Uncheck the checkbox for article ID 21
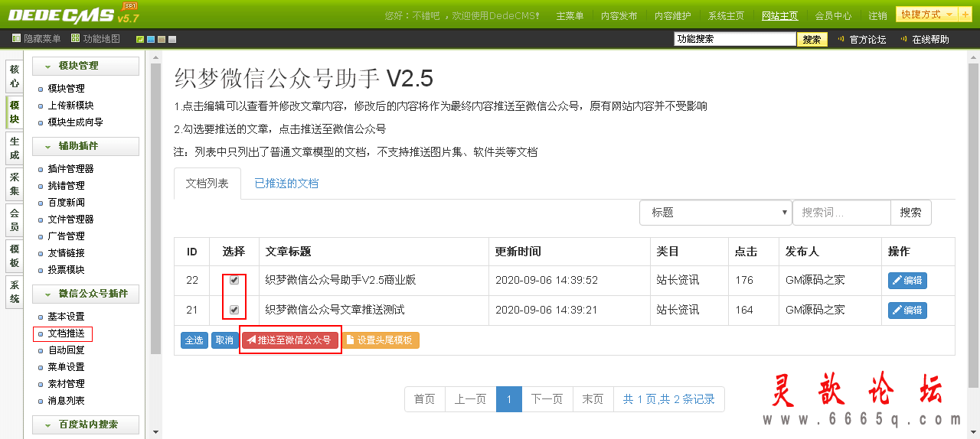Image resolution: width=980 pixels, height=439 pixels. [x=234, y=310]
